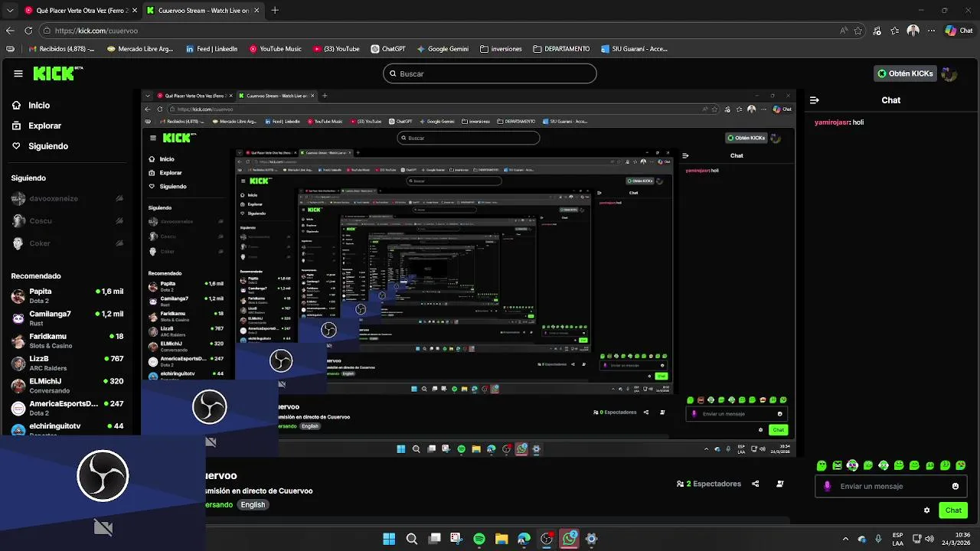Open Feed | LinkedIn bookmark
This screenshot has width=980, height=551.
(x=212, y=49)
